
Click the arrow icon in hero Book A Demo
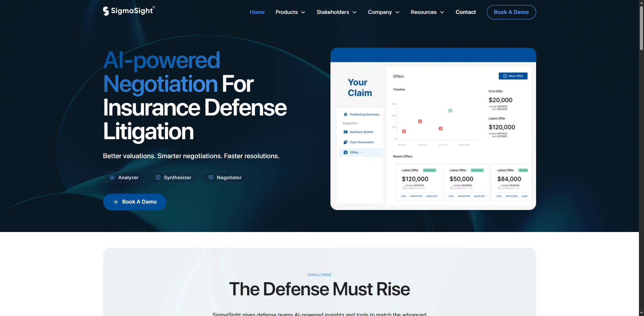click(115, 202)
